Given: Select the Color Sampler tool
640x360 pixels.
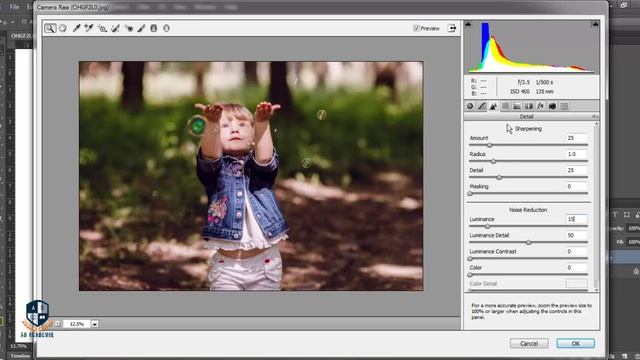Looking at the screenshot, I should (x=89, y=28).
